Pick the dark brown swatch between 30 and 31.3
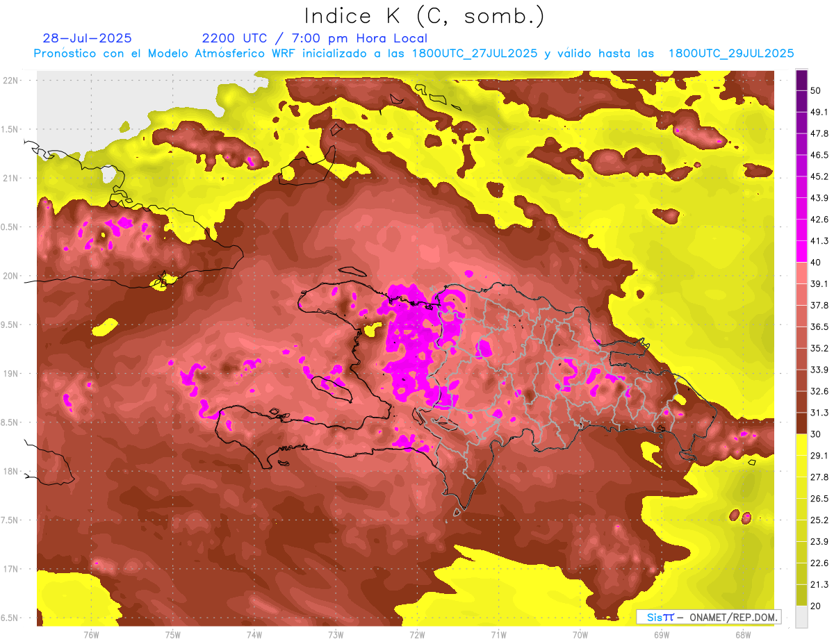This screenshot has width=834, height=644. (801, 423)
